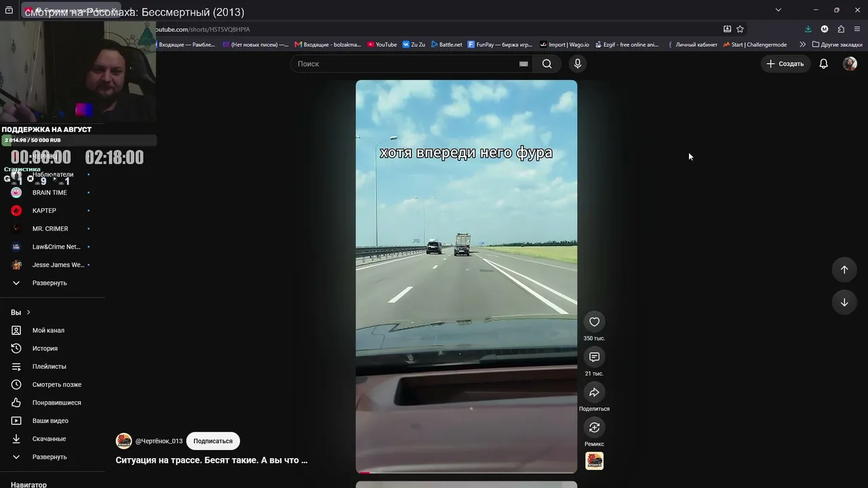Open Ремикс remix icon
The image size is (868, 488).
coord(594,428)
